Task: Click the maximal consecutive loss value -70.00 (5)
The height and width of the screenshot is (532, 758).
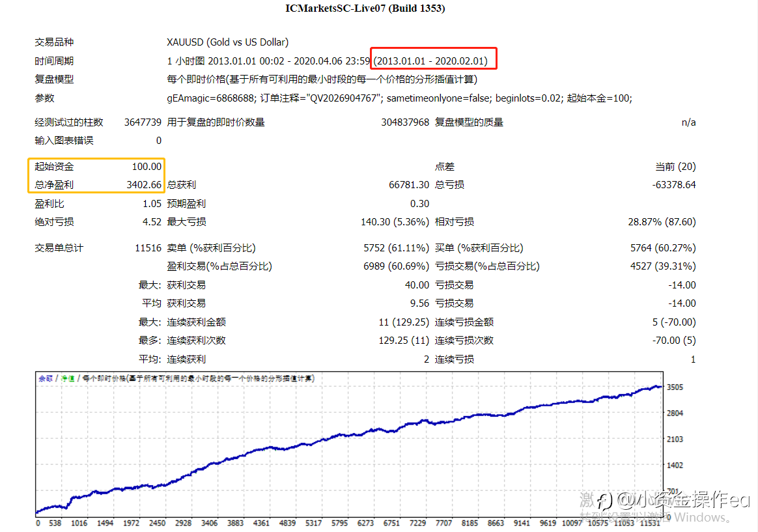Action: coord(675,341)
